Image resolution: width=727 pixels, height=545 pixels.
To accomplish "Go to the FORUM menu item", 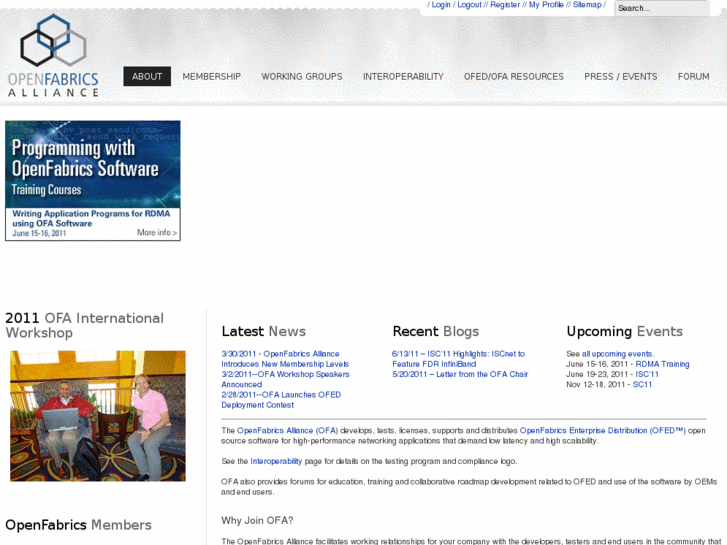I will pos(693,76).
